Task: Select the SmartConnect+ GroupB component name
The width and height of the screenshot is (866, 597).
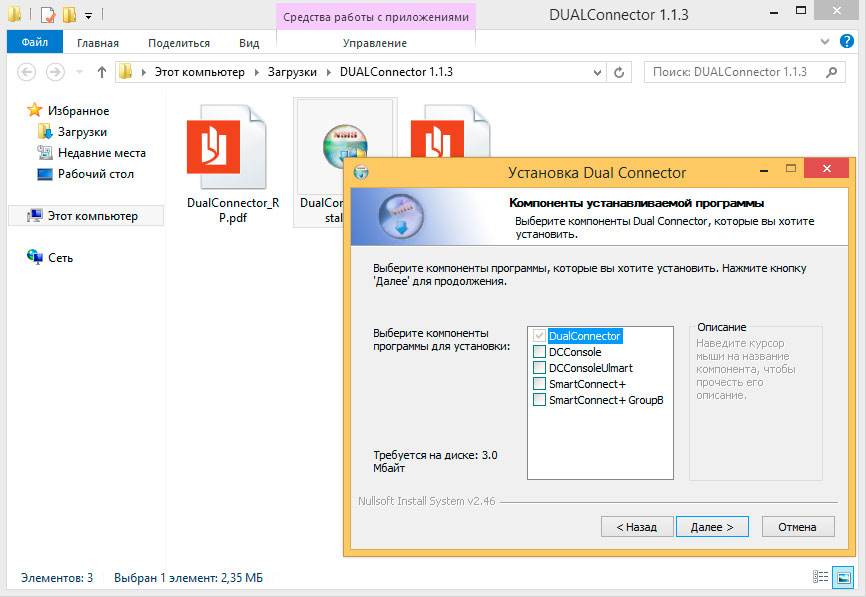Action: (606, 400)
